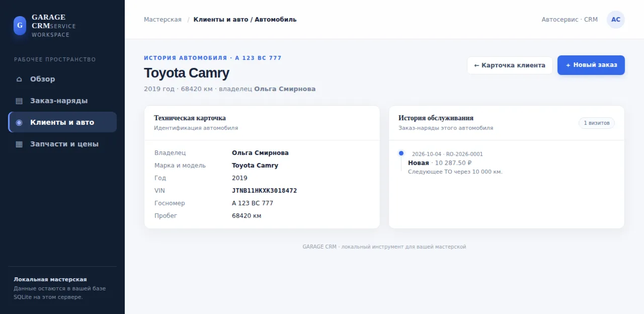Open the AC user avatar
Viewport: 644px width, 314px height.
(616, 20)
